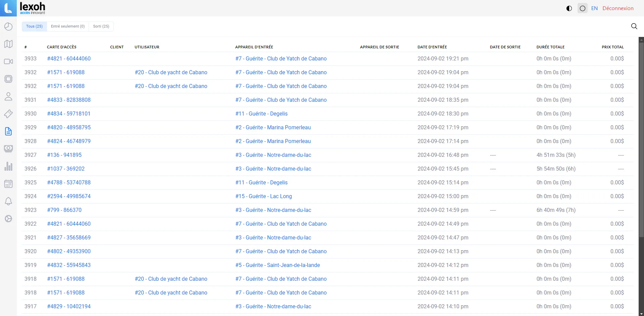Open the calendar icon in sidebar

pyautogui.click(x=8, y=184)
